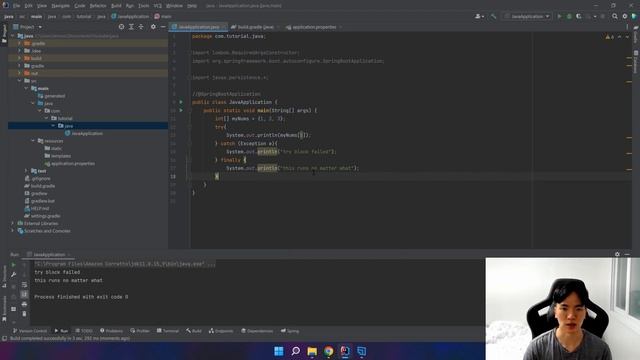
Task: Toggle scroll to end in Run console
Action: click(24, 294)
